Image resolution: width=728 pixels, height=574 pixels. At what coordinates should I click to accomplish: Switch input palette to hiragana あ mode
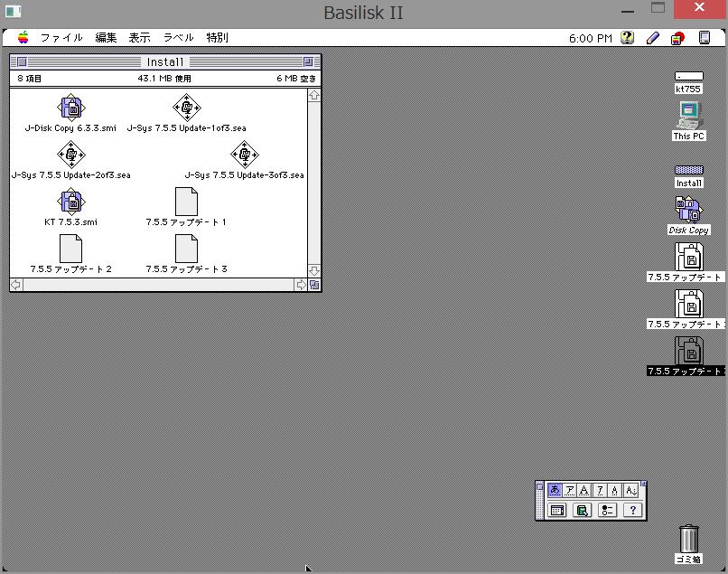click(x=555, y=490)
